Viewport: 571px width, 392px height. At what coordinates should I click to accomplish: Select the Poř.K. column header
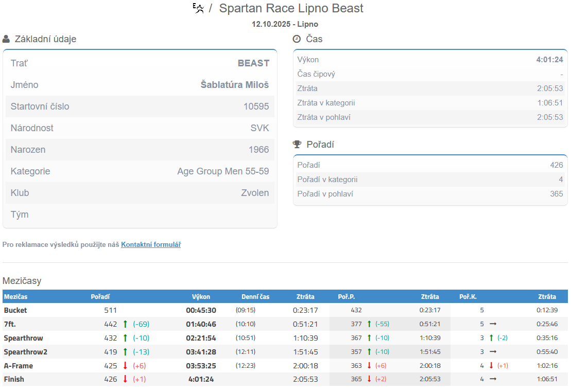click(x=468, y=297)
